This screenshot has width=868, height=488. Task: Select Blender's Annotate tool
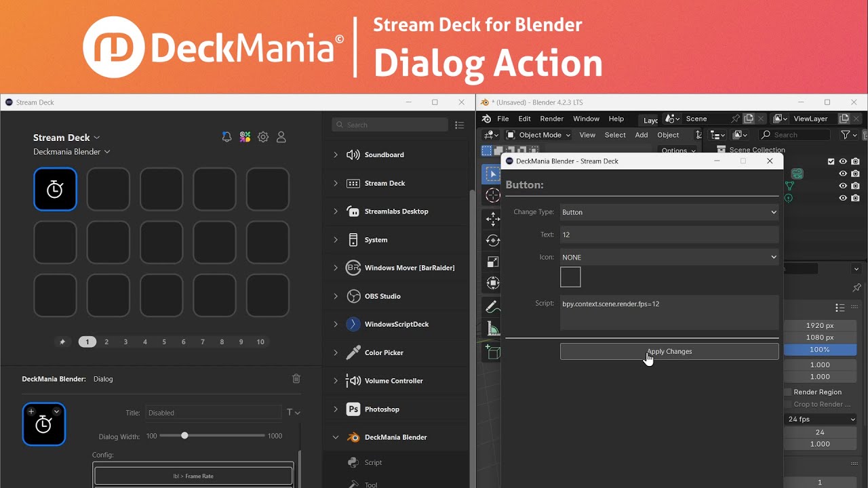pyautogui.click(x=493, y=306)
